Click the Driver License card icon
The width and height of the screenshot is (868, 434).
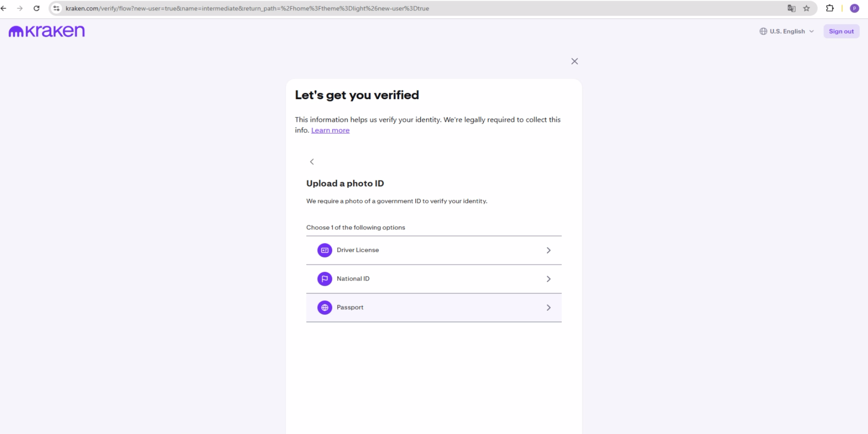coord(325,250)
